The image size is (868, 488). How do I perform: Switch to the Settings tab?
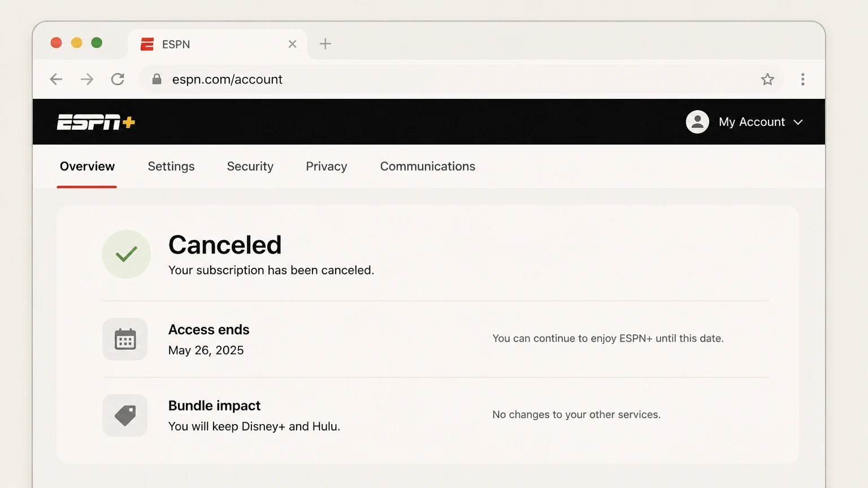171,167
